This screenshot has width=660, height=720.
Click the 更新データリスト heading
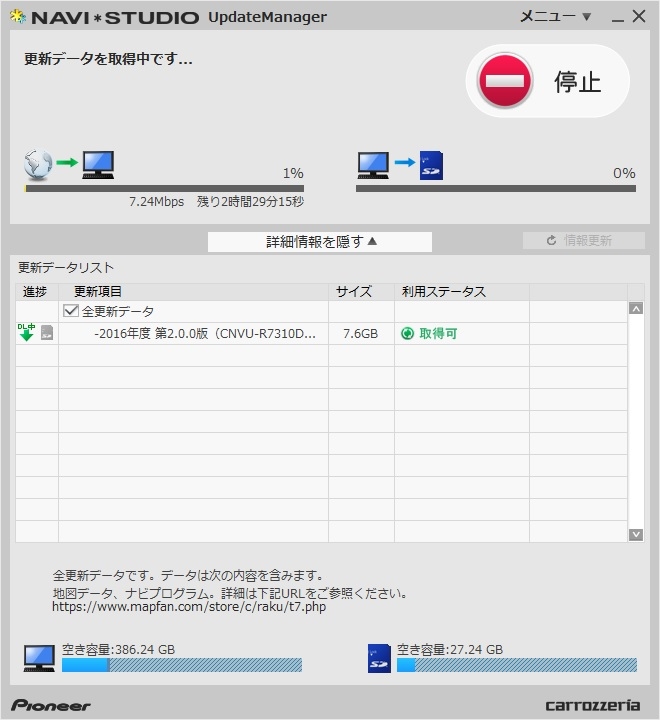tap(66, 268)
